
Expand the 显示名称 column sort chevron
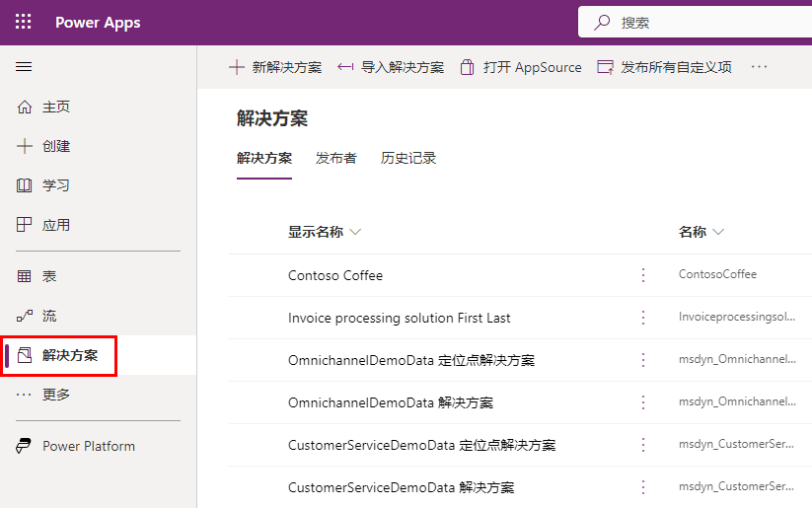coord(355,232)
